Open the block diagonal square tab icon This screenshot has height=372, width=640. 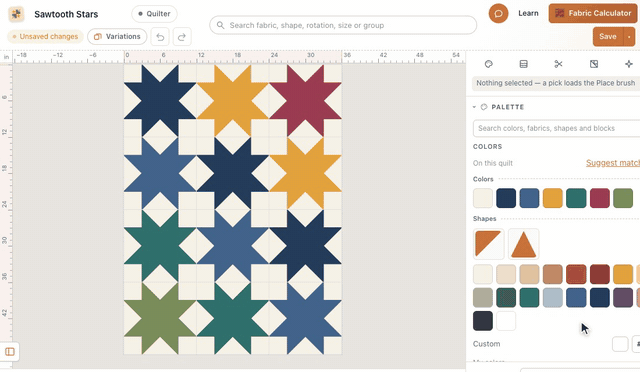[594, 64]
